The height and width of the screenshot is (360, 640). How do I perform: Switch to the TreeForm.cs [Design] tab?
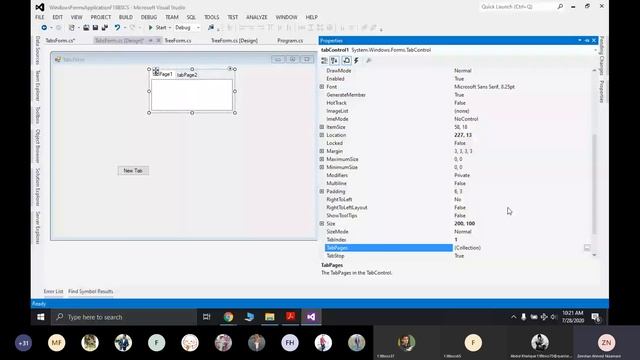tap(234, 40)
